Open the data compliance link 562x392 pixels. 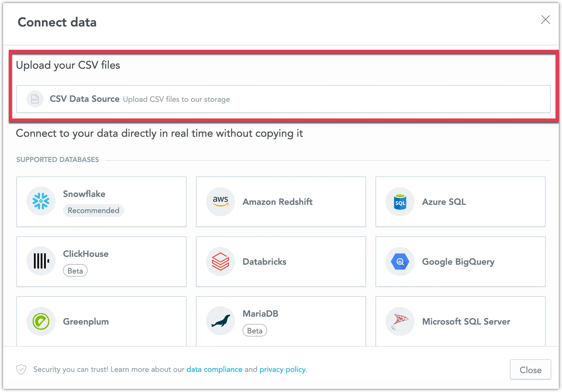214,369
